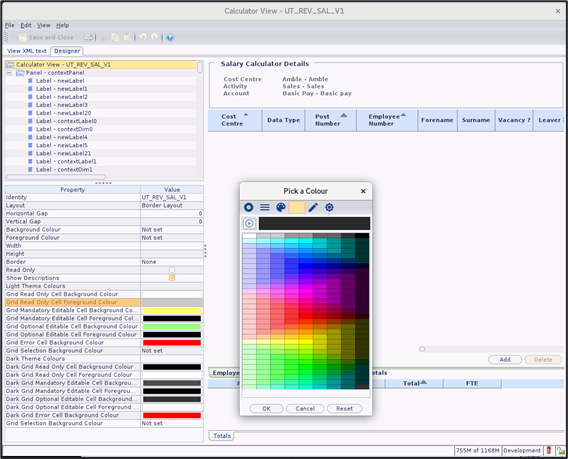Collapse the Panel - contextPanel tree node

tap(9, 72)
